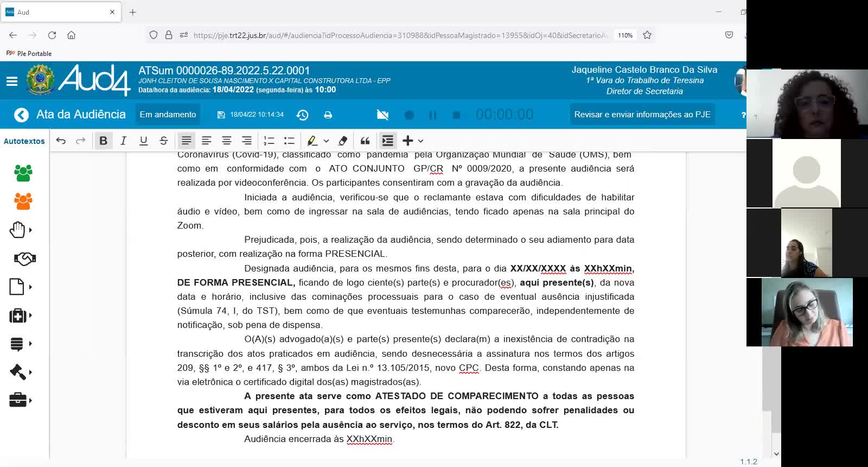
Task: Toggle first-line paragraph indent
Action: 387,141
